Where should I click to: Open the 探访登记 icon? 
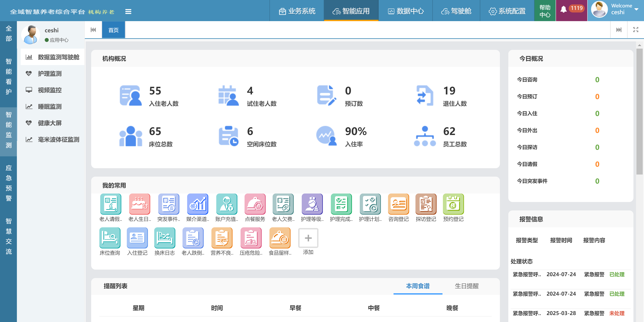[426, 204]
